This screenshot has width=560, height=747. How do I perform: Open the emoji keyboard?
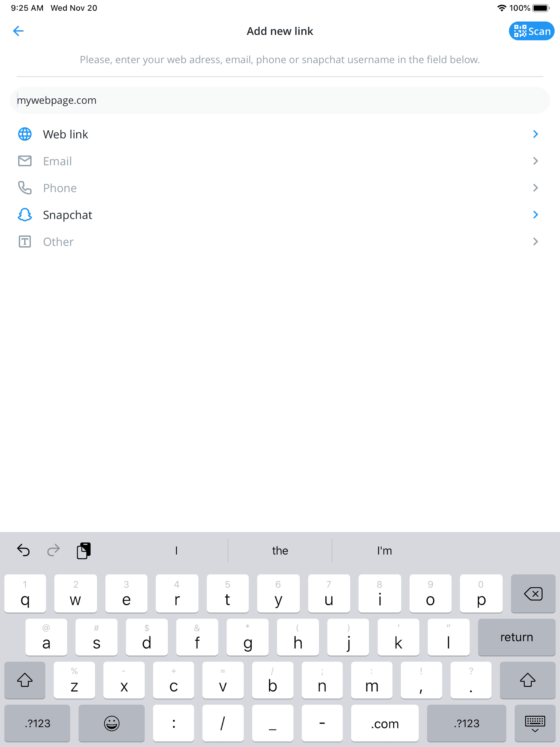[x=112, y=723]
